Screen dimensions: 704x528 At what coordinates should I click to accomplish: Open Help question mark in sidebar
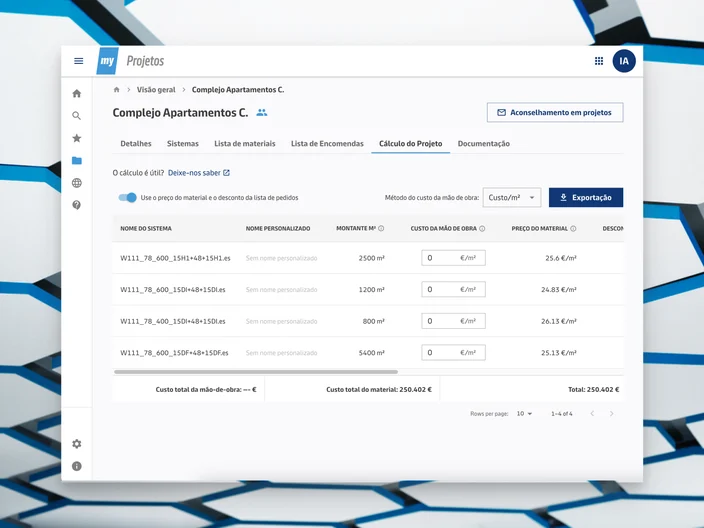click(x=77, y=205)
